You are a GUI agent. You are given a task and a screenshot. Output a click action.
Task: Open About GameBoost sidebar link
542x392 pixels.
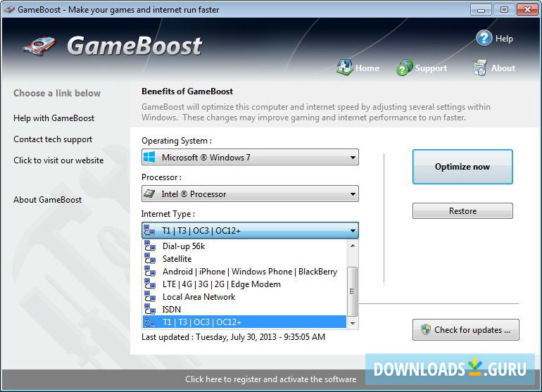coord(47,200)
